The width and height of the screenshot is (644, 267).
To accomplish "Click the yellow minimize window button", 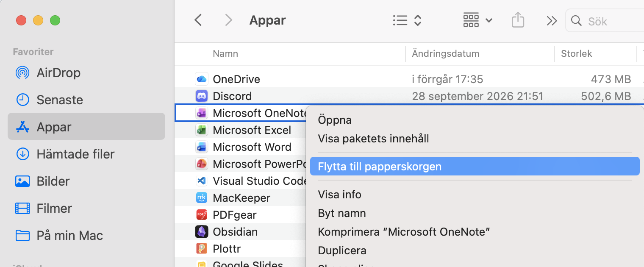I will [38, 20].
